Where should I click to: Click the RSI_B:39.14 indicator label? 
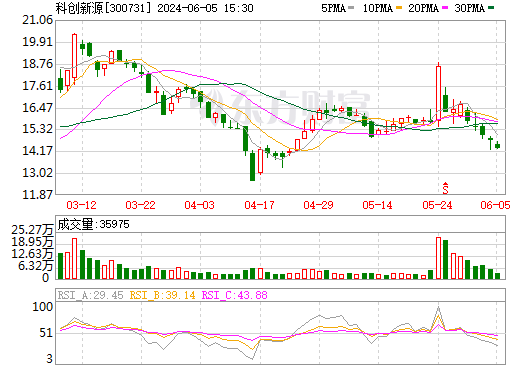[x=162, y=295]
